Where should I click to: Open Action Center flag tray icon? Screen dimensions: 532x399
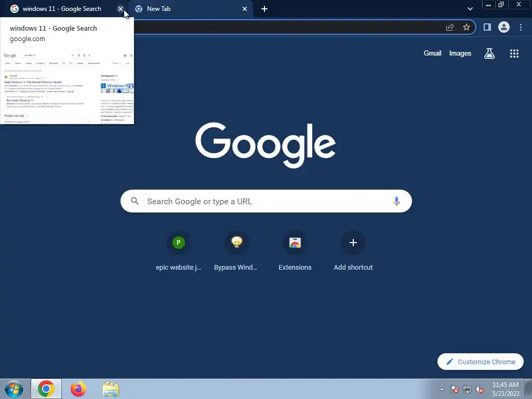tap(455, 389)
